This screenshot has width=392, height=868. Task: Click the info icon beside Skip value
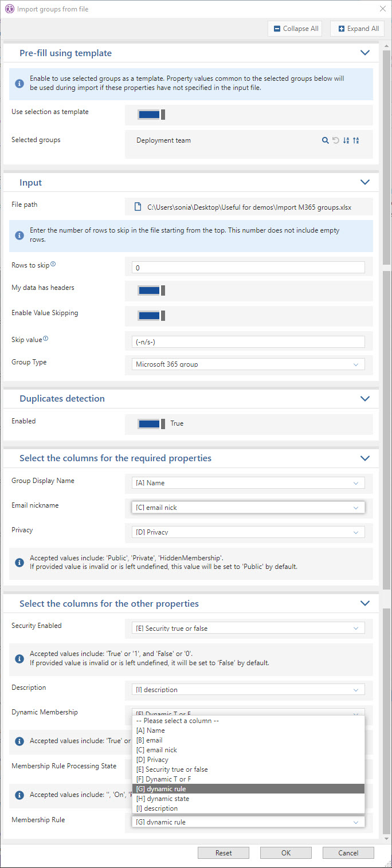point(46,339)
